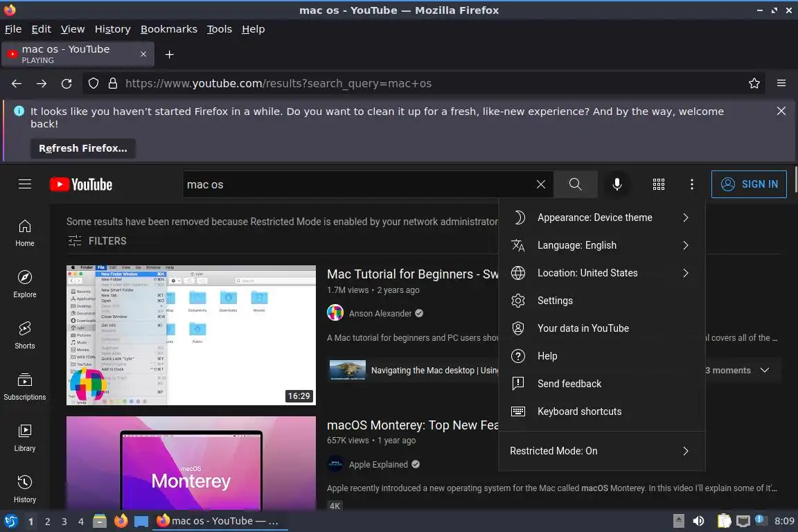Launch Firefox from the taskbar launcher

(121, 521)
